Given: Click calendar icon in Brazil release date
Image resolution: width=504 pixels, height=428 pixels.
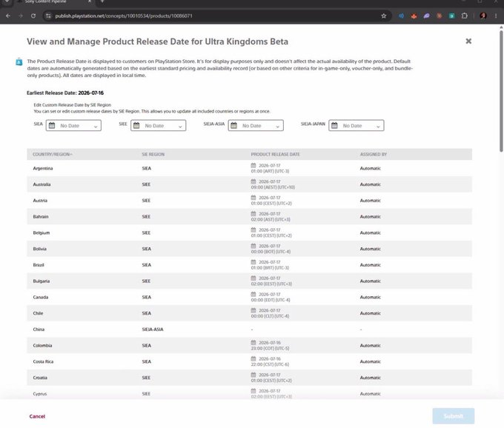Looking at the screenshot, I should coord(253,262).
